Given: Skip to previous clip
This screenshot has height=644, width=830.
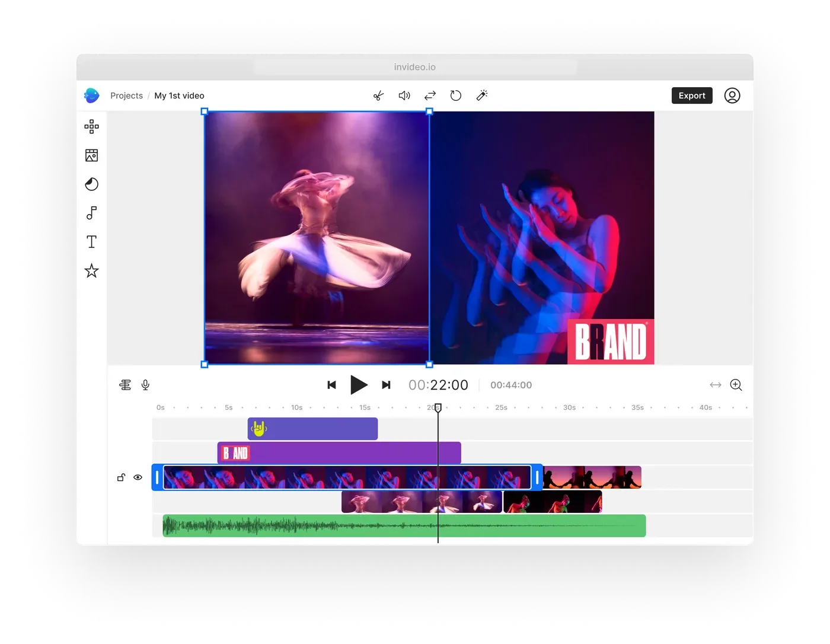Looking at the screenshot, I should 332,385.
